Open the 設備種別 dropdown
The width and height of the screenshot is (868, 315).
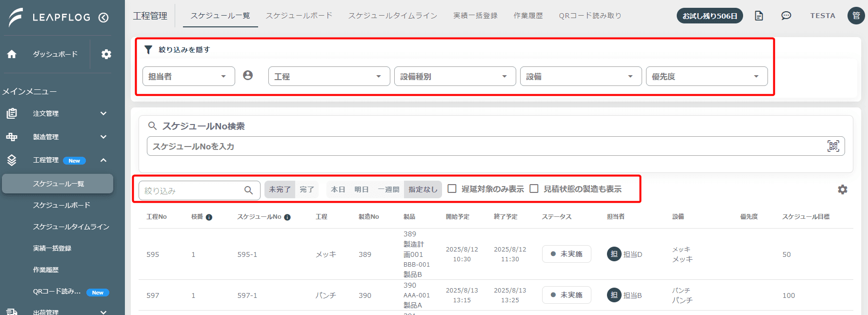[x=455, y=76]
